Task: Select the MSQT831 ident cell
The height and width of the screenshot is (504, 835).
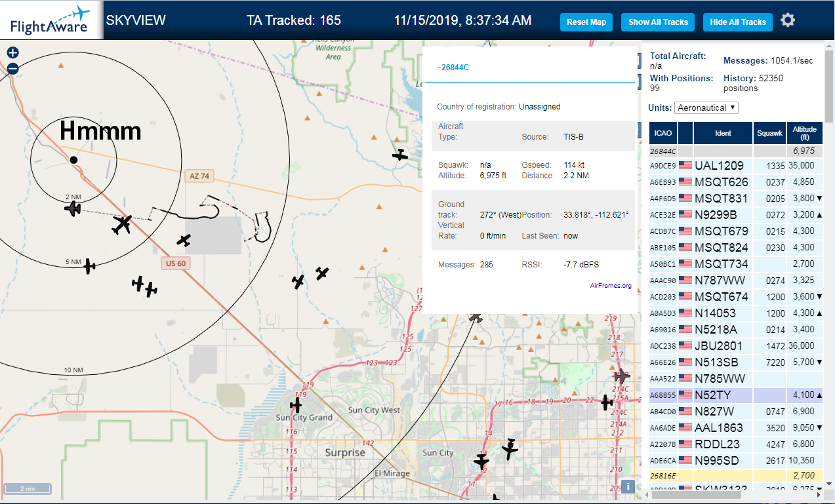Action: pos(723,199)
